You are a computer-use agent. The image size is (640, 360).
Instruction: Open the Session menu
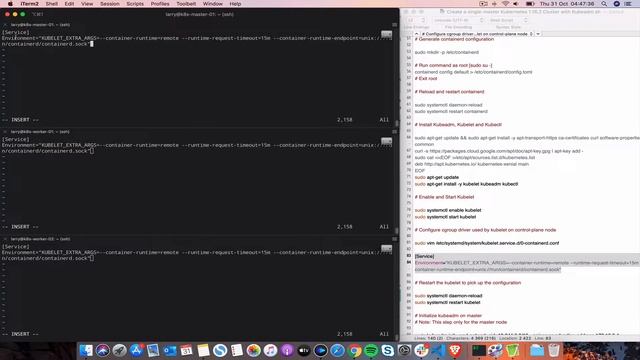point(109,4)
